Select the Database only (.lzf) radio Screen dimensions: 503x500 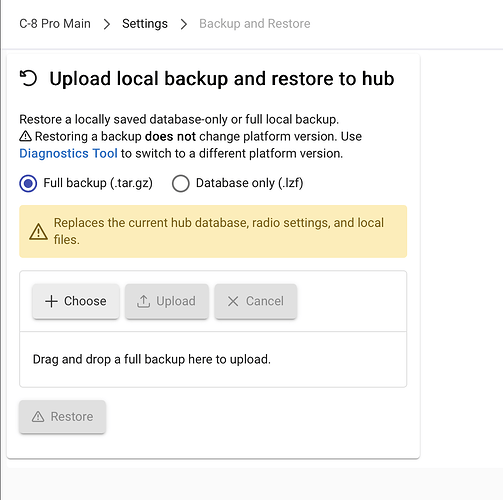[181, 183]
